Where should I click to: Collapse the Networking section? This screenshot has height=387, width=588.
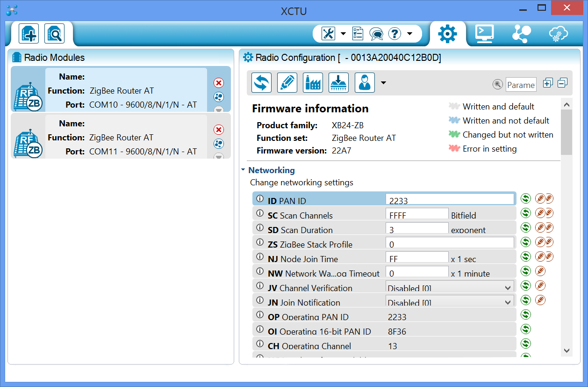pyautogui.click(x=244, y=170)
